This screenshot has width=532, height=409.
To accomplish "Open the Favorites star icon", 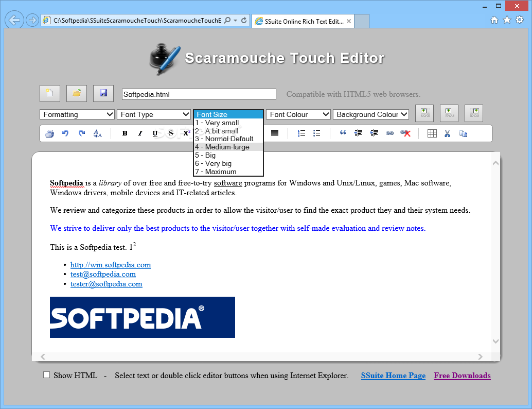I will point(507,20).
